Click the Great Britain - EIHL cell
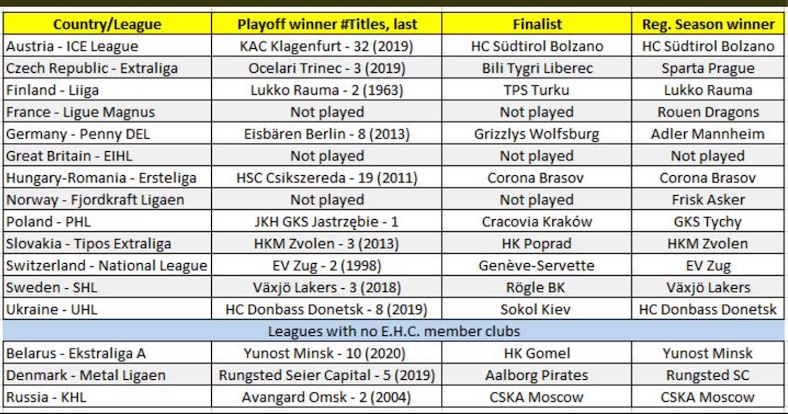The height and width of the screenshot is (414, 788). (108, 156)
